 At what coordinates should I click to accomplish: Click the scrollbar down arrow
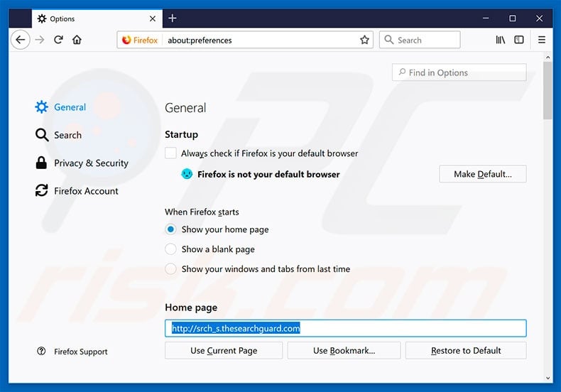548,378
